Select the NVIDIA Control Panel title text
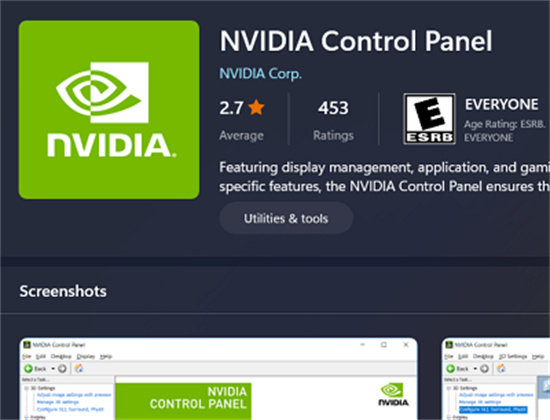 pyautogui.click(x=356, y=41)
